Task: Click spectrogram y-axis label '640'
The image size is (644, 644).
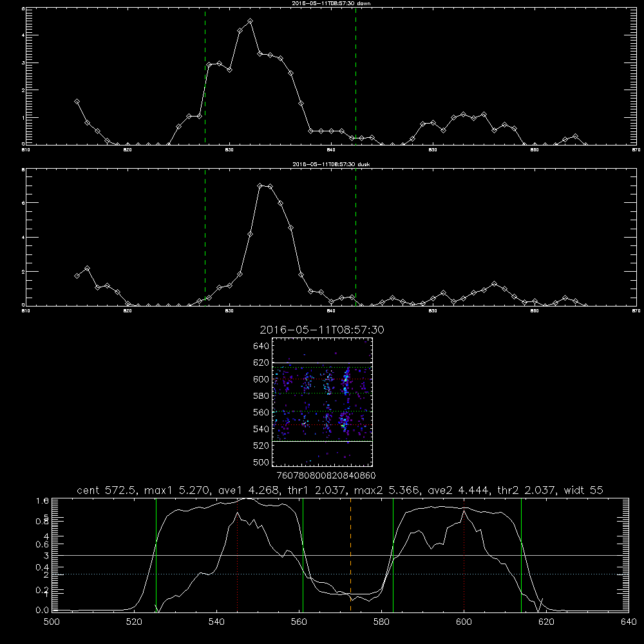Action: (x=261, y=346)
